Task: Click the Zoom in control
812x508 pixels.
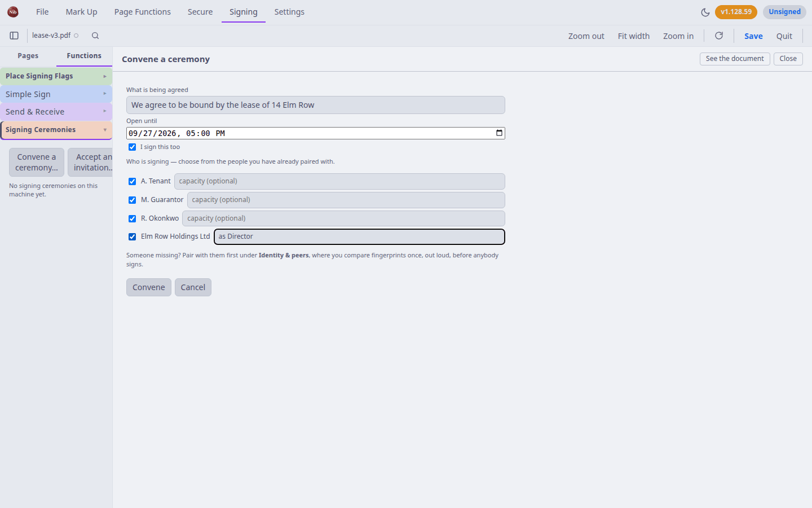Action: click(x=678, y=36)
